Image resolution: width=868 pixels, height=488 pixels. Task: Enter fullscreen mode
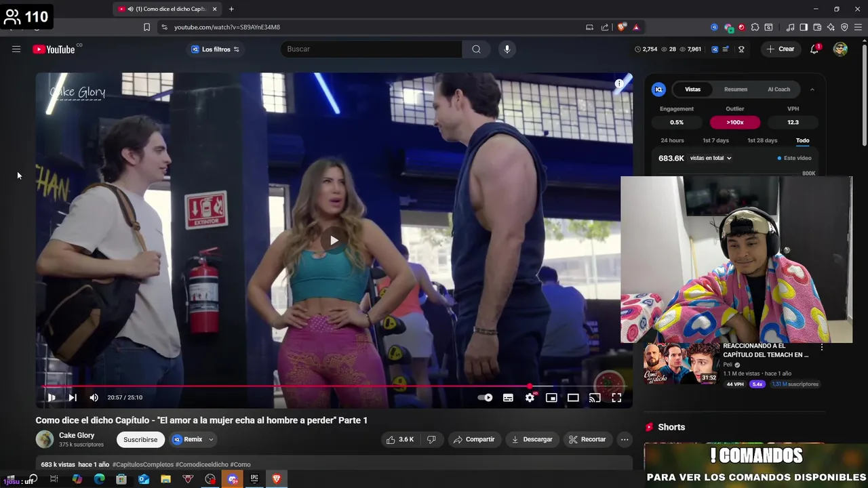[616, 398]
